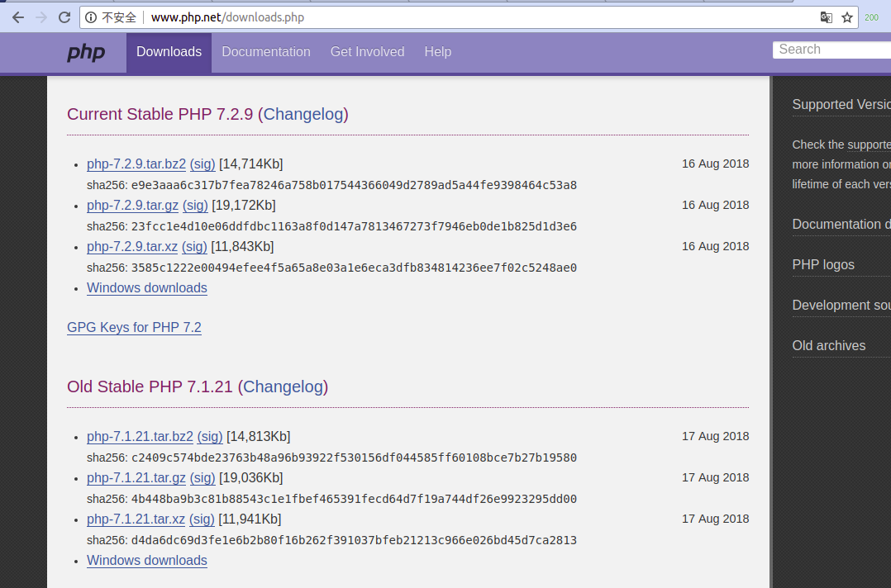Open site info icon beside 不安全
891x588 pixels.
point(90,17)
